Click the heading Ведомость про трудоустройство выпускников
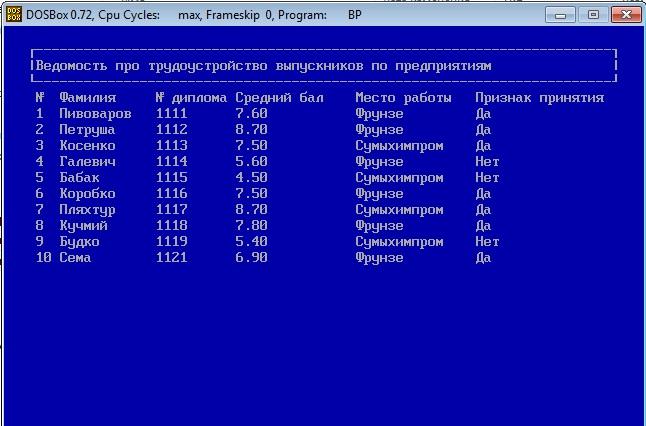The width and height of the screenshot is (646, 426). 263,66
